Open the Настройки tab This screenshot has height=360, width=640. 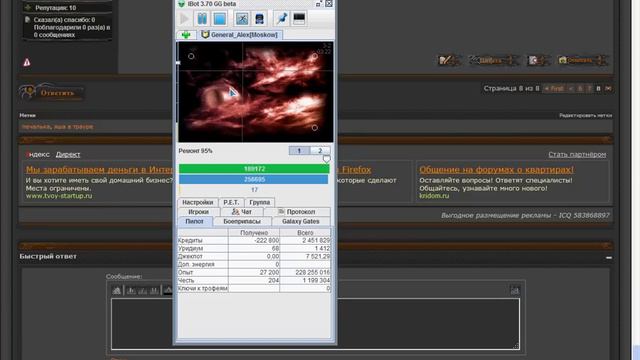[198, 202]
